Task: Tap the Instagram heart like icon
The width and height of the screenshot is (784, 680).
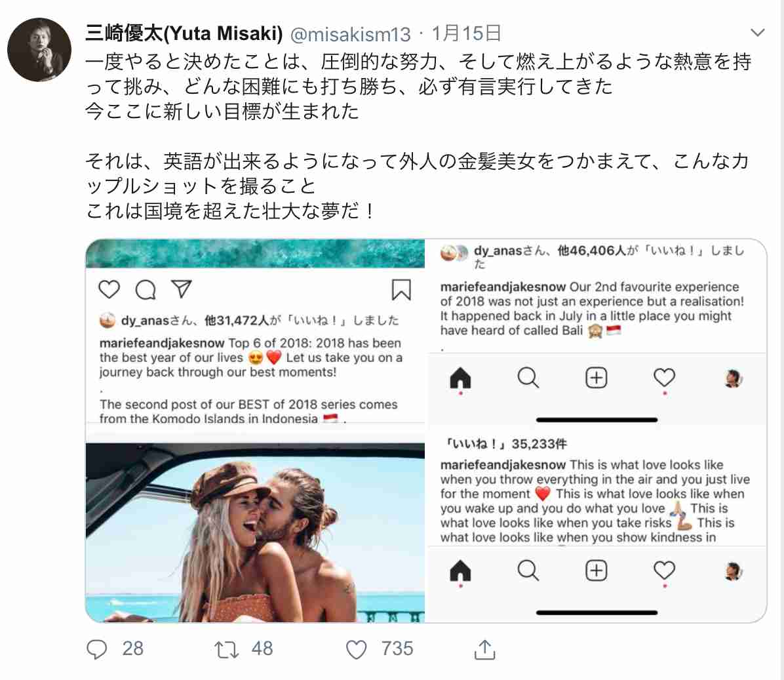Action: coord(109,289)
